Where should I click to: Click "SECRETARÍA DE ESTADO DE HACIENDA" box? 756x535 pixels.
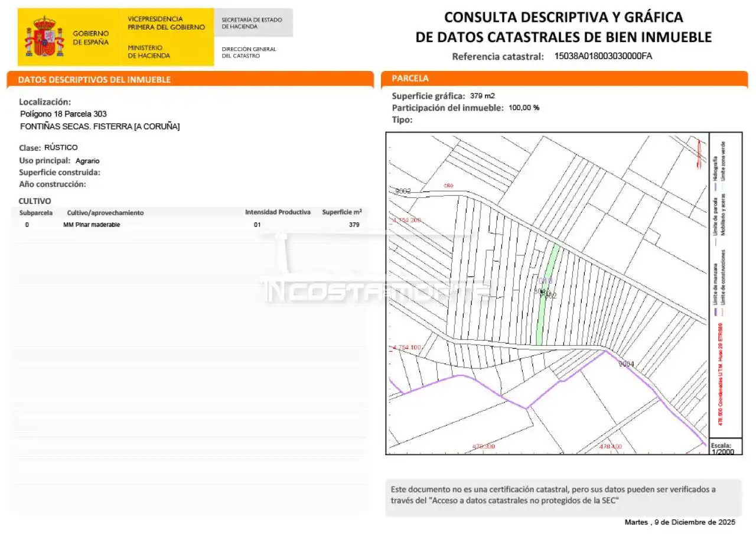point(253,22)
